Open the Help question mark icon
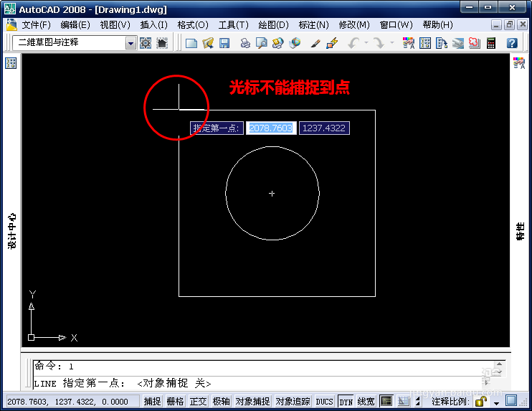 coord(512,43)
